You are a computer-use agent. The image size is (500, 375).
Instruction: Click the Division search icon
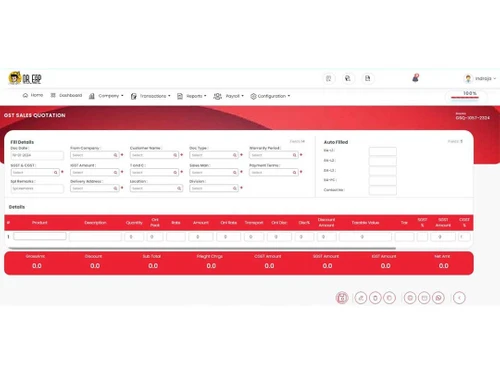tap(235, 188)
